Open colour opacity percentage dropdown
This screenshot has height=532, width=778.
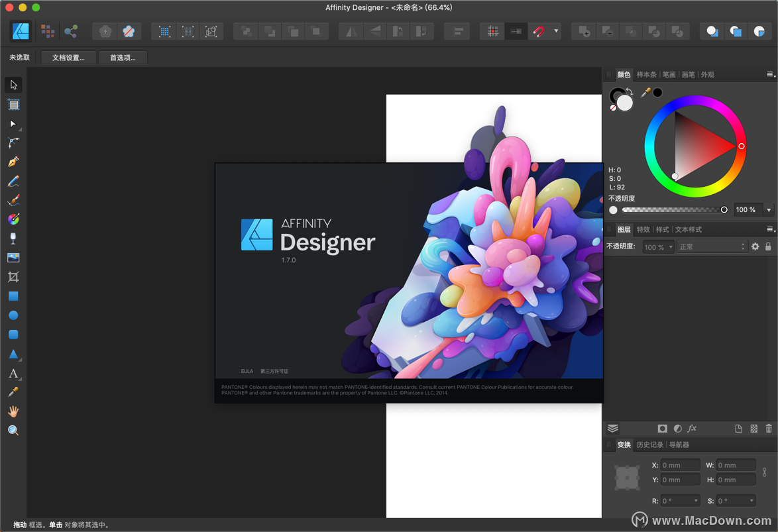pyautogui.click(x=769, y=210)
